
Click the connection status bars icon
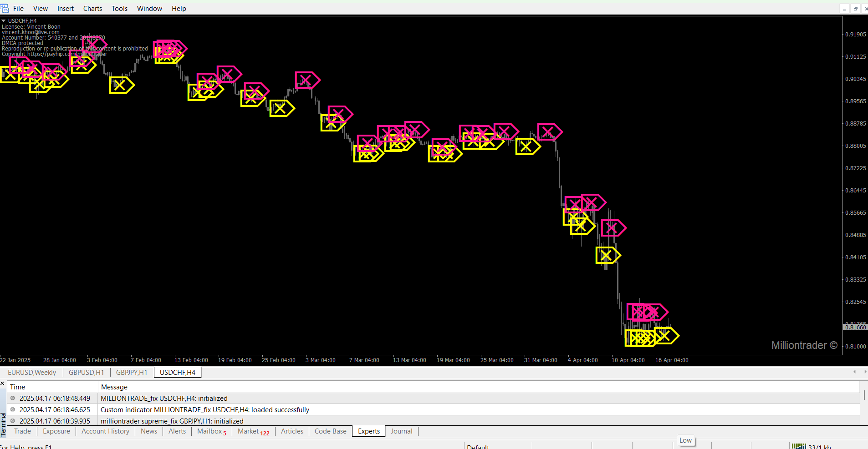[798, 447]
